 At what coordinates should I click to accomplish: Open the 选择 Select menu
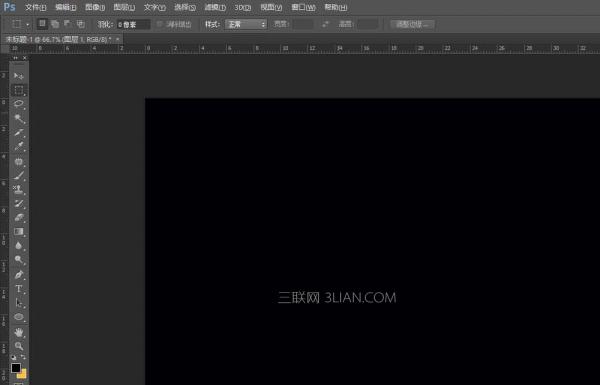185,7
